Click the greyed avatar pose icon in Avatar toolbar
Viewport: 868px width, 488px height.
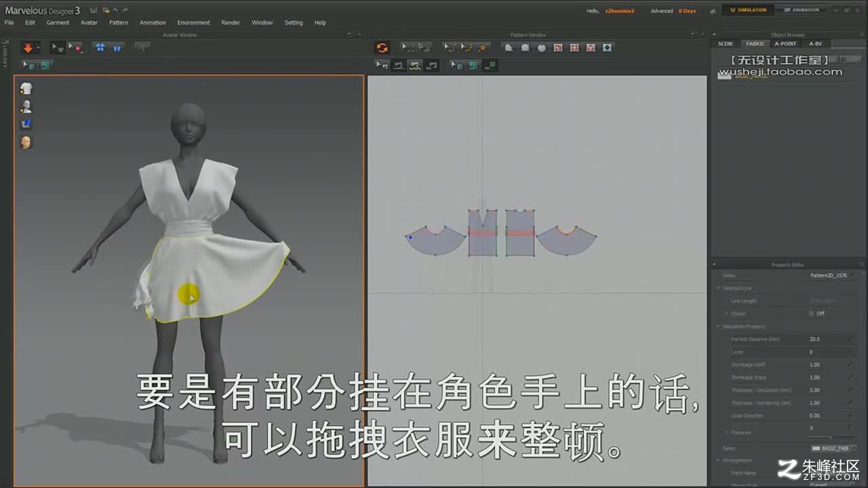(x=142, y=47)
